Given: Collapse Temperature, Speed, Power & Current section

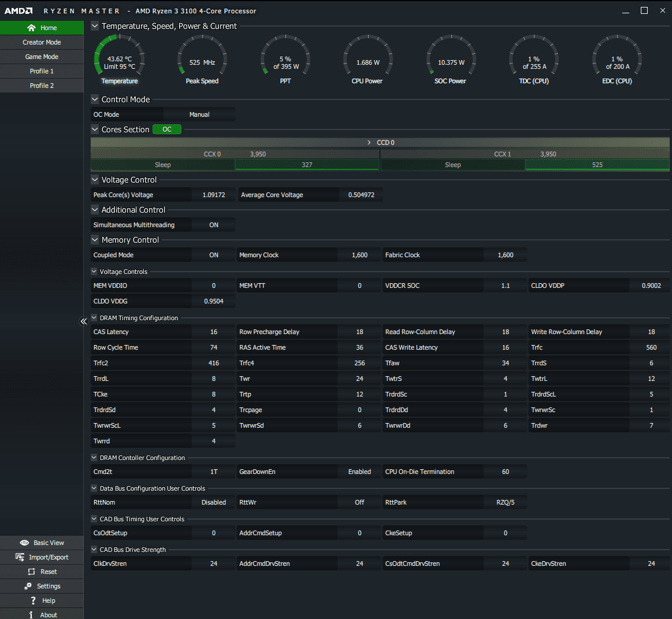Looking at the screenshot, I should [x=95, y=26].
